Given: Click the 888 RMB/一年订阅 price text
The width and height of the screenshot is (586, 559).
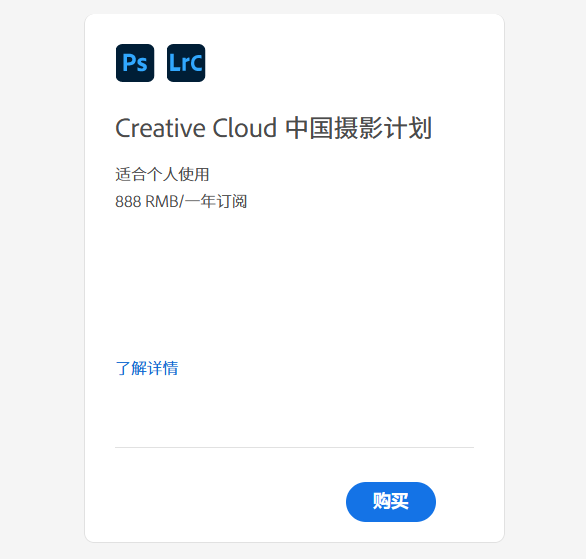Looking at the screenshot, I should click(181, 202).
